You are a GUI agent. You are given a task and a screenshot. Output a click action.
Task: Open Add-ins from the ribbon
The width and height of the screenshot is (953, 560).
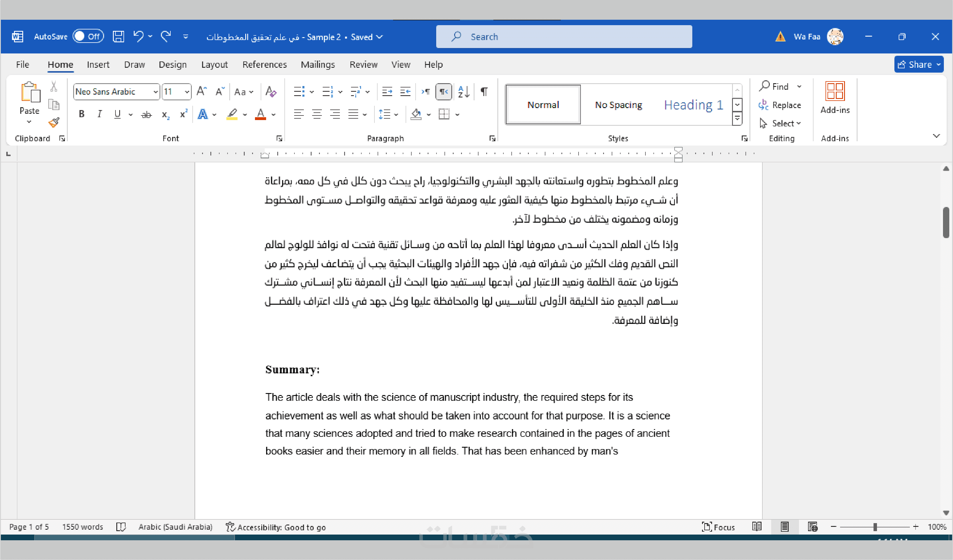[835, 97]
